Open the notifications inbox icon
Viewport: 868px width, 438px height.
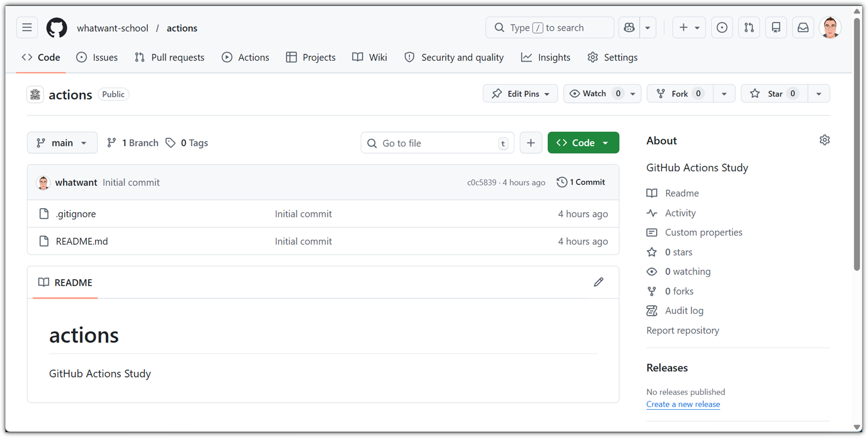coord(803,27)
